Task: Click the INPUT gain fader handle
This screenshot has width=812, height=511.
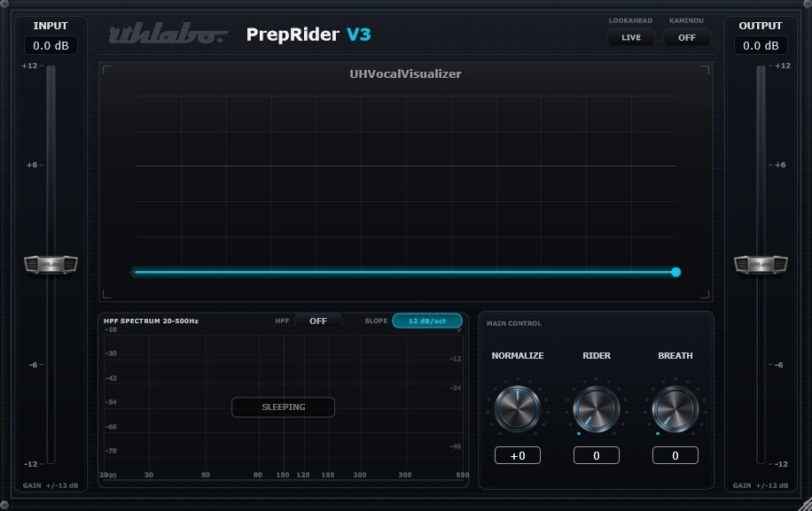Action: (x=51, y=264)
